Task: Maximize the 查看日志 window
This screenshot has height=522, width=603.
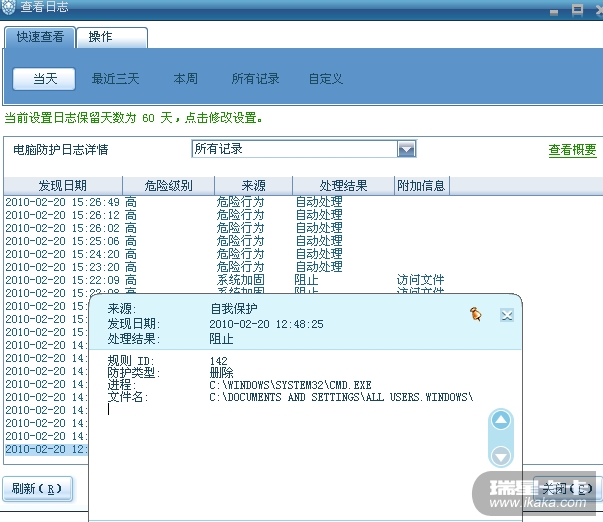Action: (x=577, y=10)
